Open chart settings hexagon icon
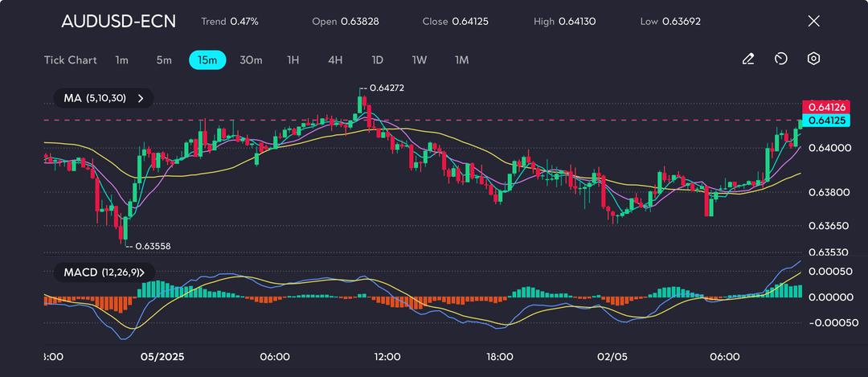 click(813, 59)
